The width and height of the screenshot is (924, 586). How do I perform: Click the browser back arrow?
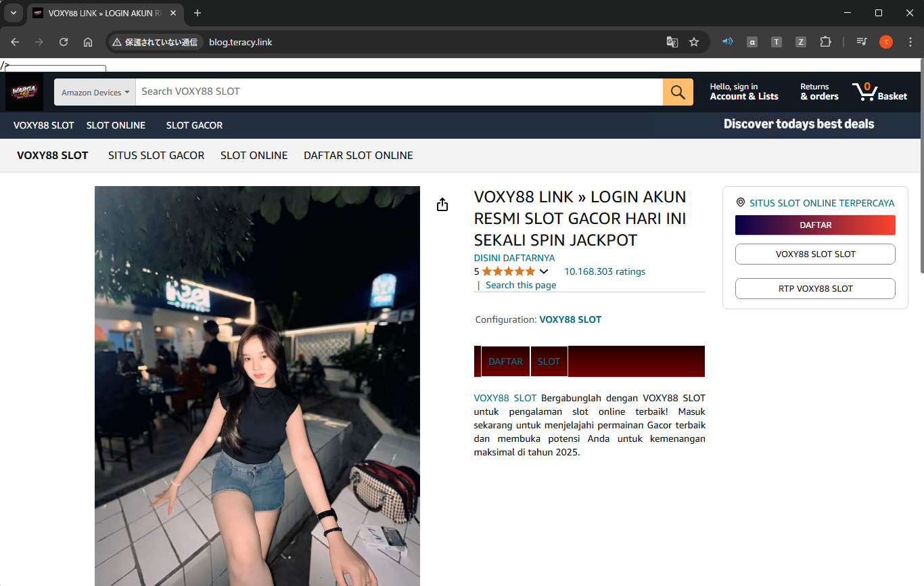click(15, 42)
